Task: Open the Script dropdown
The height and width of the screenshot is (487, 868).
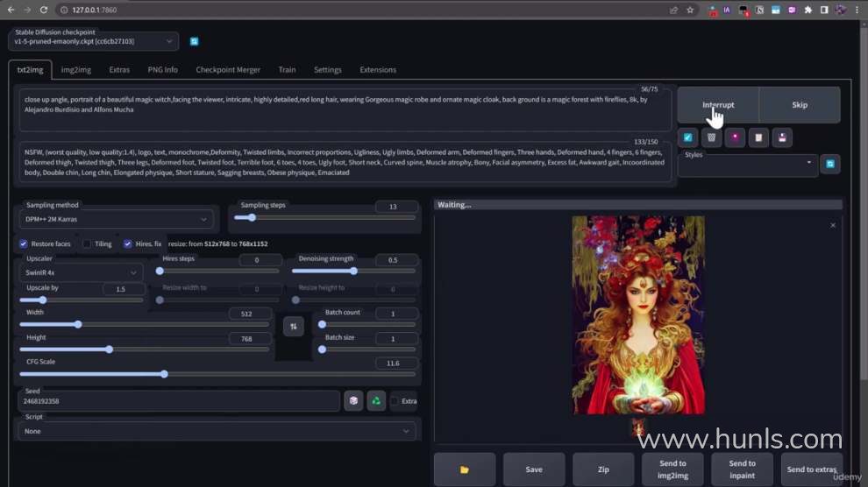Action: [x=217, y=431]
